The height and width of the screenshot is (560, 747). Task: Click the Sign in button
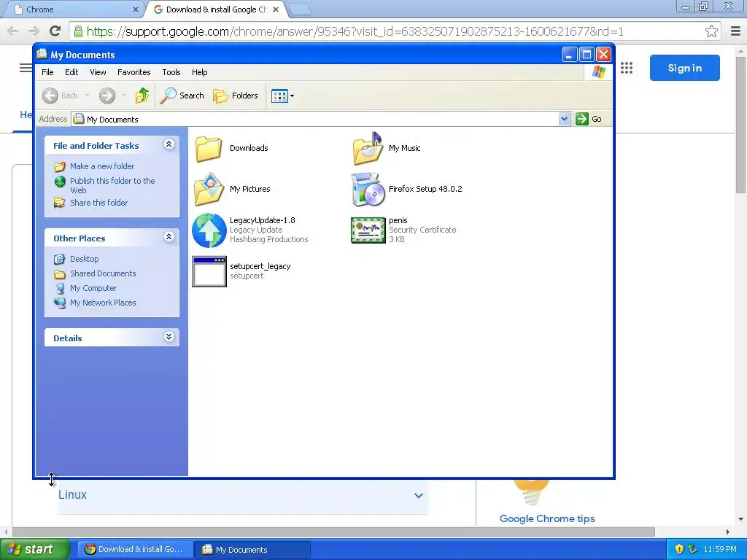tap(684, 68)
